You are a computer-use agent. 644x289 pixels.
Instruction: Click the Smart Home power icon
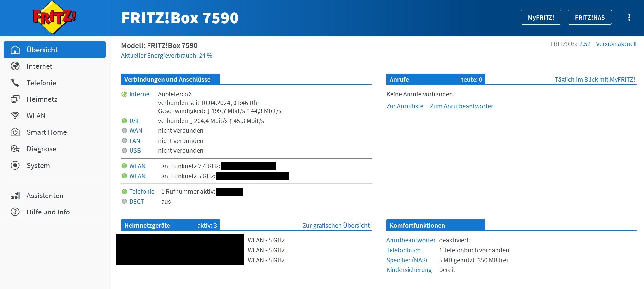pyautogui.click(x=15, y=132)
